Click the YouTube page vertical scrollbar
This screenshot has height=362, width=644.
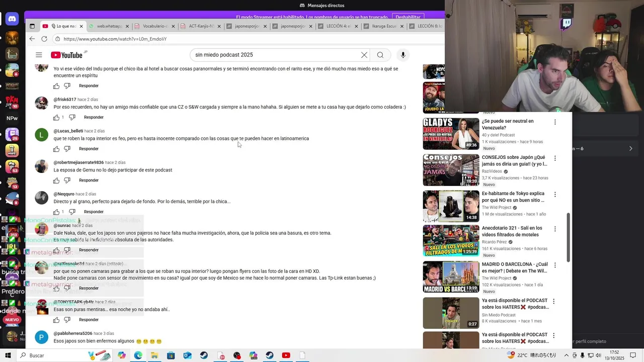pos(569,236)
